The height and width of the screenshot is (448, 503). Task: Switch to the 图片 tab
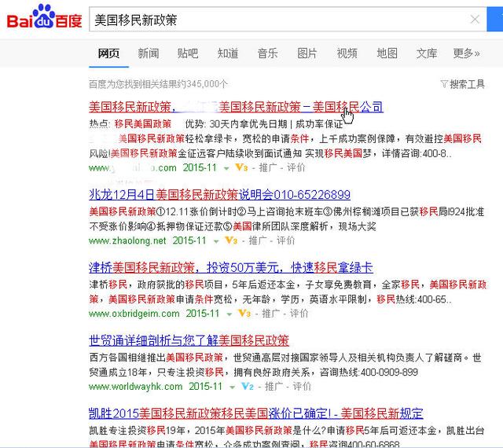pyautogui.click(x=307, y=53)
